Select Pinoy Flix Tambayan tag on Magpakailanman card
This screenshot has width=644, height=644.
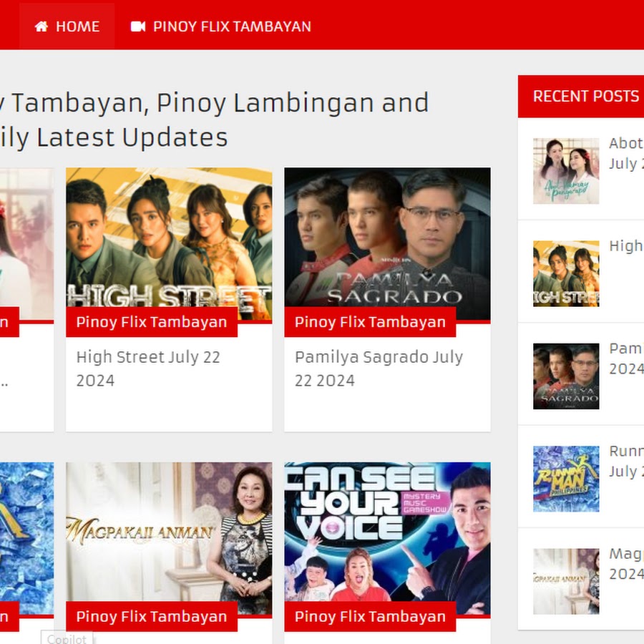point(152,617)
